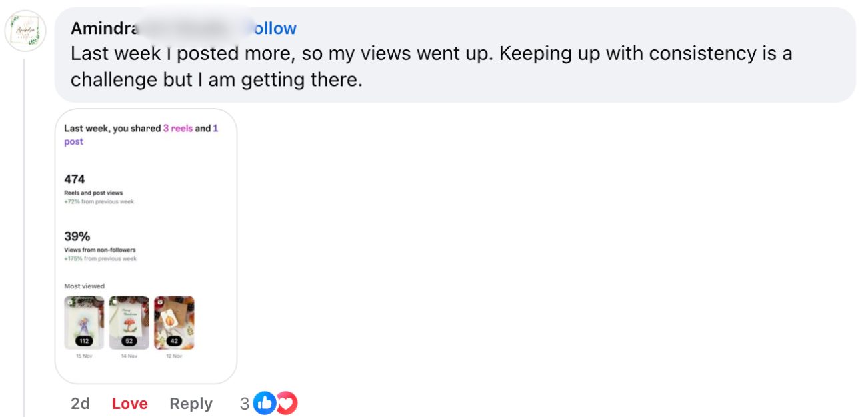The image size is (868, 417).
Task: Open the reactions count of 3
Action: click(245, 404)
